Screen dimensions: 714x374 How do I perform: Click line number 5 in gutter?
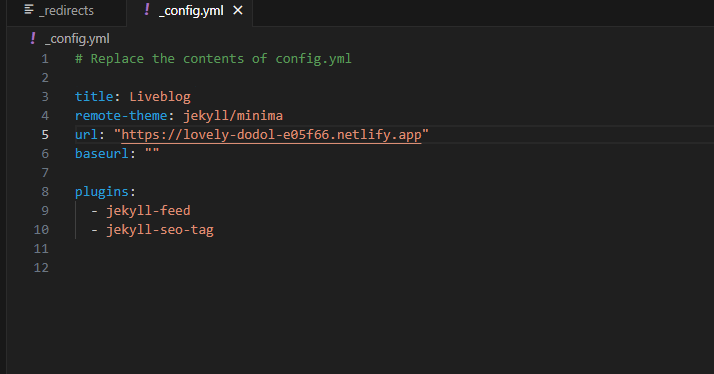point(45,135)
